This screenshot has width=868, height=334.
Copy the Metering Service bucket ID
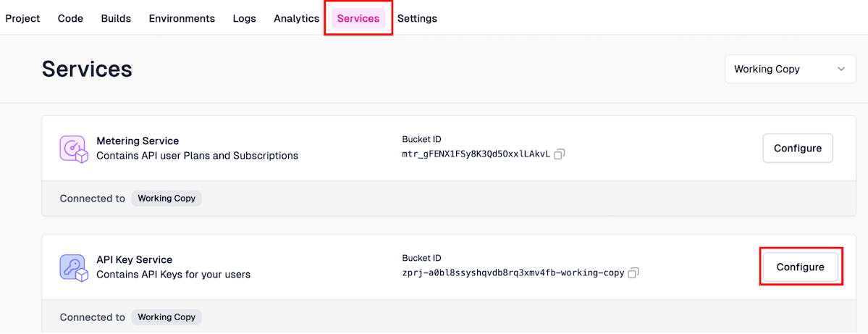pos(559,154)
